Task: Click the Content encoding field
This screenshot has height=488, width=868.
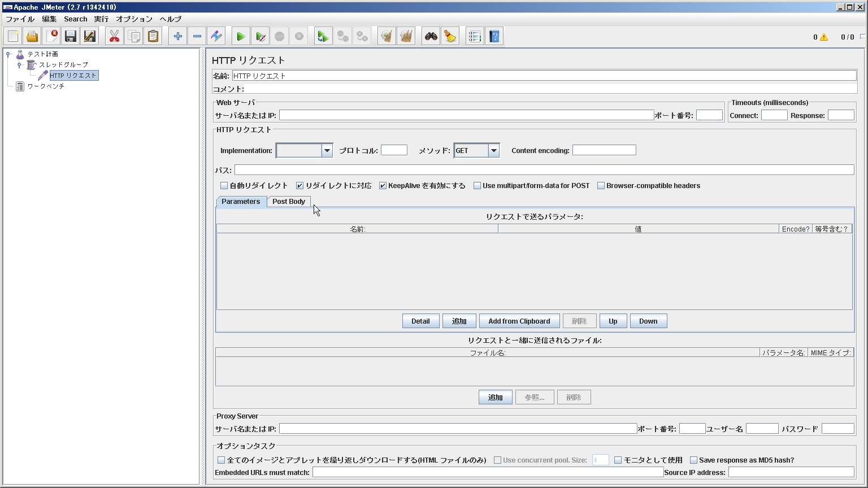Action: pos(604,150)
